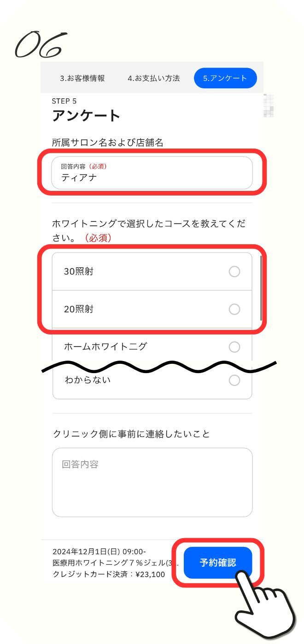Click the scrollbar beside the course options
The height and width of the screenshot is (644, 304).
[261, 287]
